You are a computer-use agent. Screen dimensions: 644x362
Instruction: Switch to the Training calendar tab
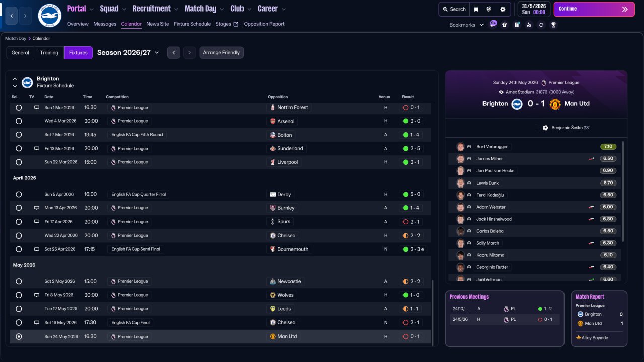tap(49, 53)
